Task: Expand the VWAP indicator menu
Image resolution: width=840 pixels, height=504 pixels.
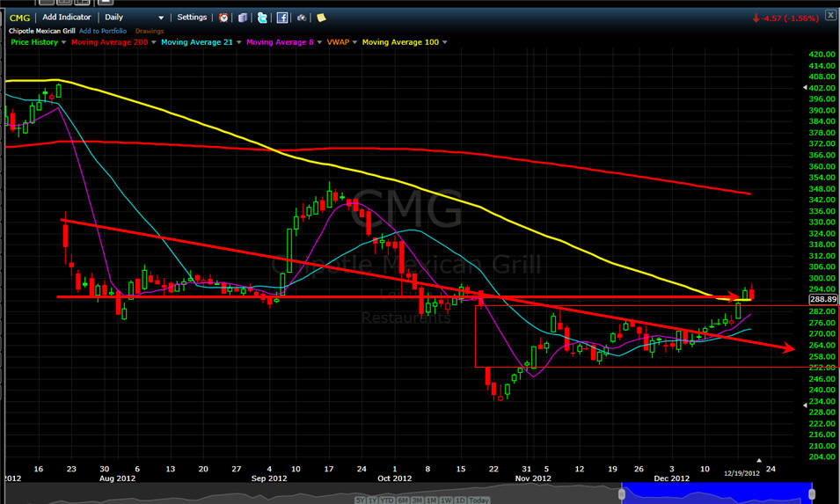Action: pyautogui.click(x=354, y=42)
